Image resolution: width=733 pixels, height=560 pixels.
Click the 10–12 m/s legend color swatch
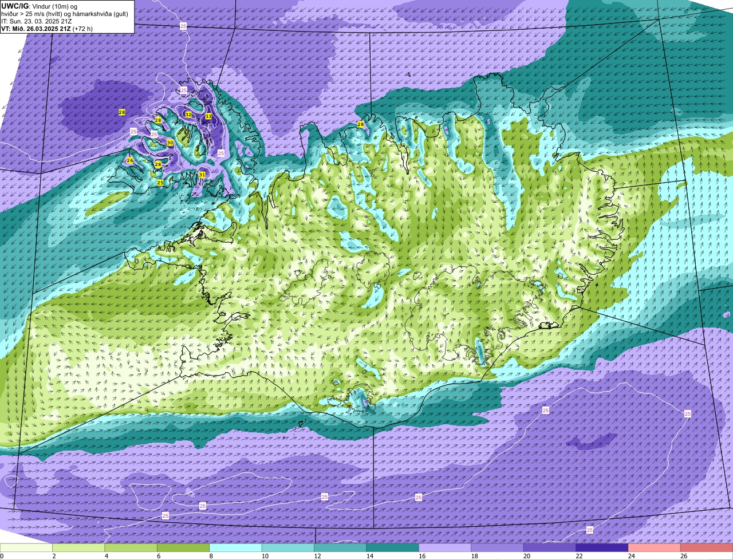tap(288, 548)
